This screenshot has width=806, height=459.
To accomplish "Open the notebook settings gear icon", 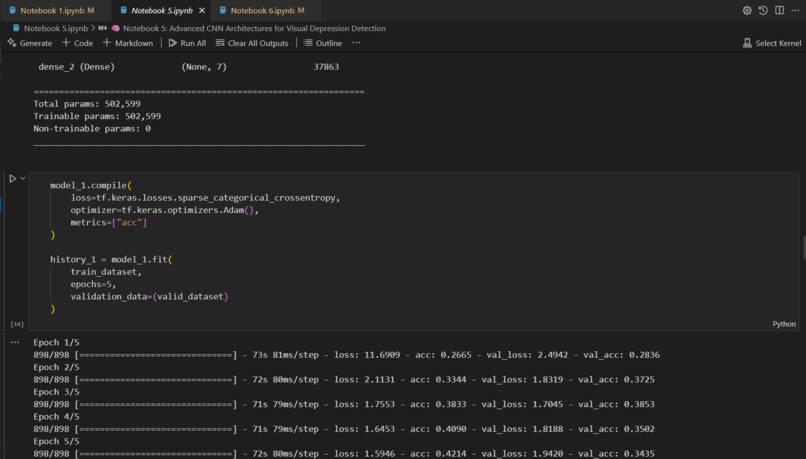I will coord(746,10).
